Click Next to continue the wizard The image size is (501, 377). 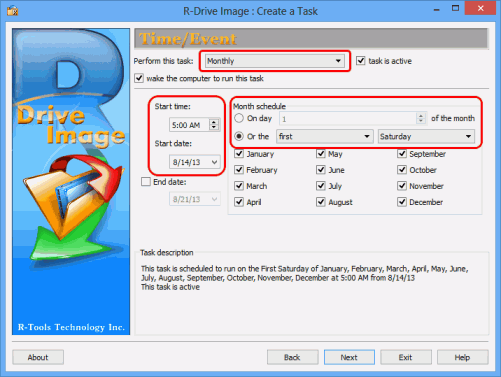[349, 357]
